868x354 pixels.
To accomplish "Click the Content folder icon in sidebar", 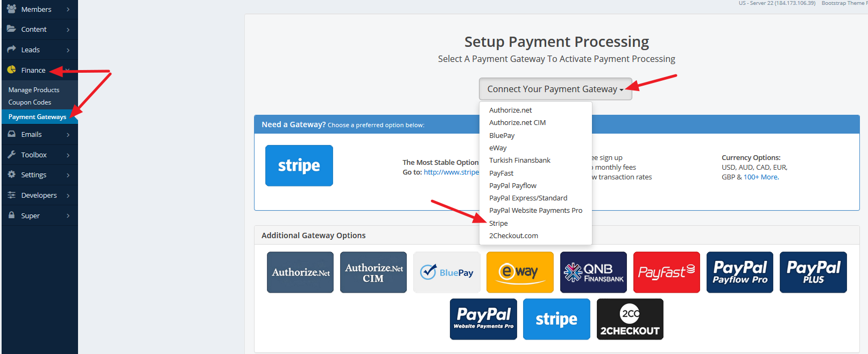I will (x=11, y=29).
